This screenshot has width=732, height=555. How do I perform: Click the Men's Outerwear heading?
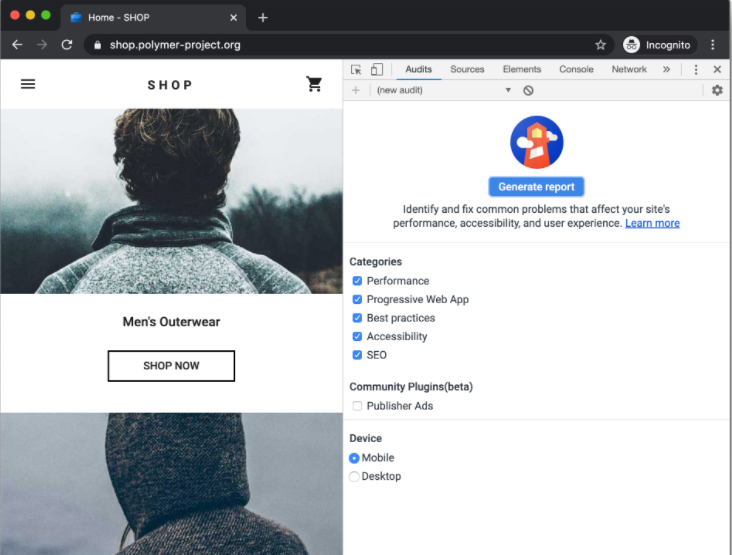coord(171,322)
